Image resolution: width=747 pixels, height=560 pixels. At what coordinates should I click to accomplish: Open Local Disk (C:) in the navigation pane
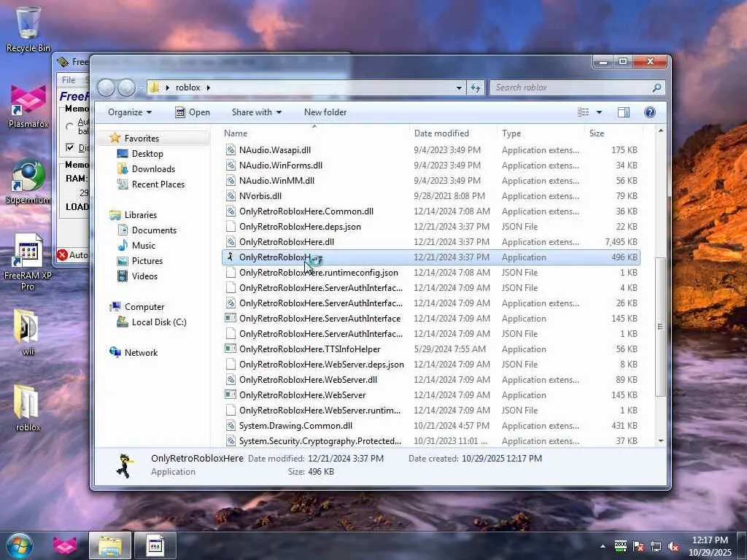[158, 322]
